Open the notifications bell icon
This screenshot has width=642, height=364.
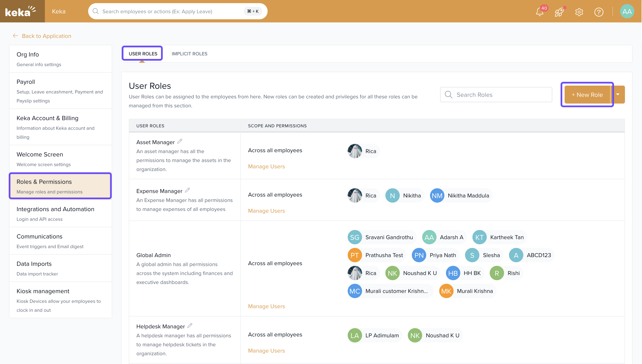(540, 12)
